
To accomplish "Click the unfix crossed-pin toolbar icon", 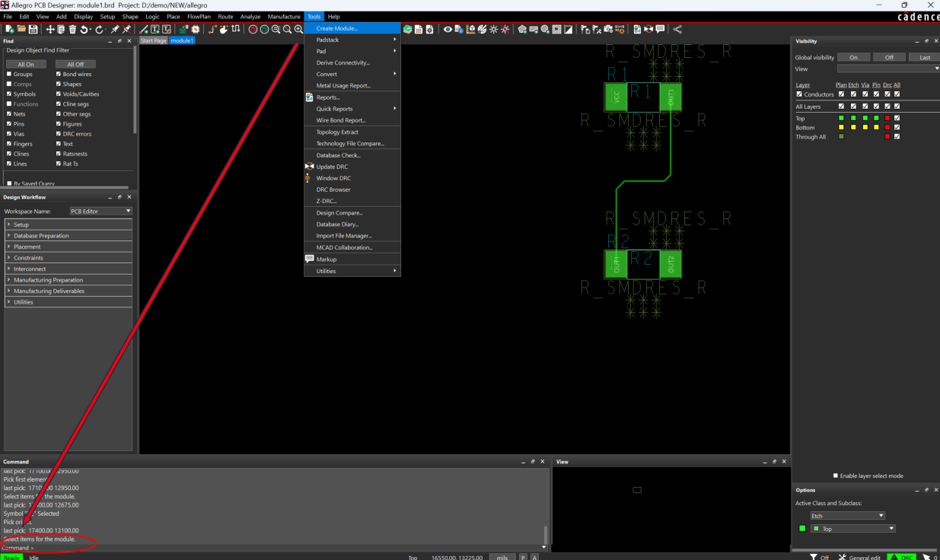I will click(x=126, y=29).
